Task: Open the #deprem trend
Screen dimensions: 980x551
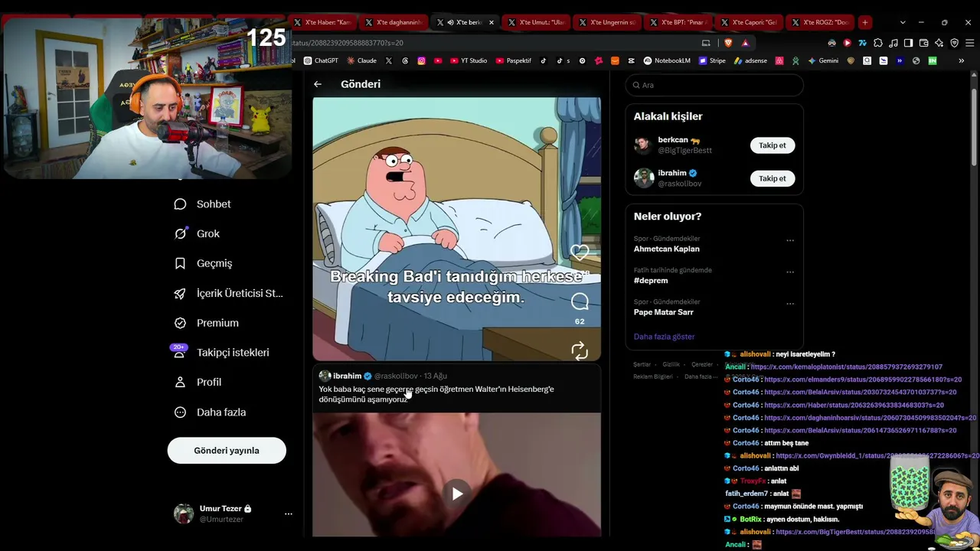Action: tap(651, 280)
